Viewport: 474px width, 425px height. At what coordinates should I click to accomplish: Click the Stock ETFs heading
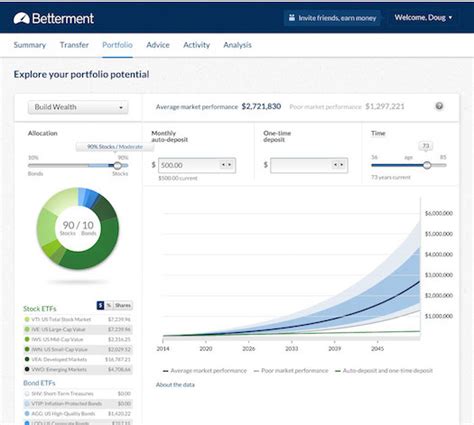coord(40,309)
